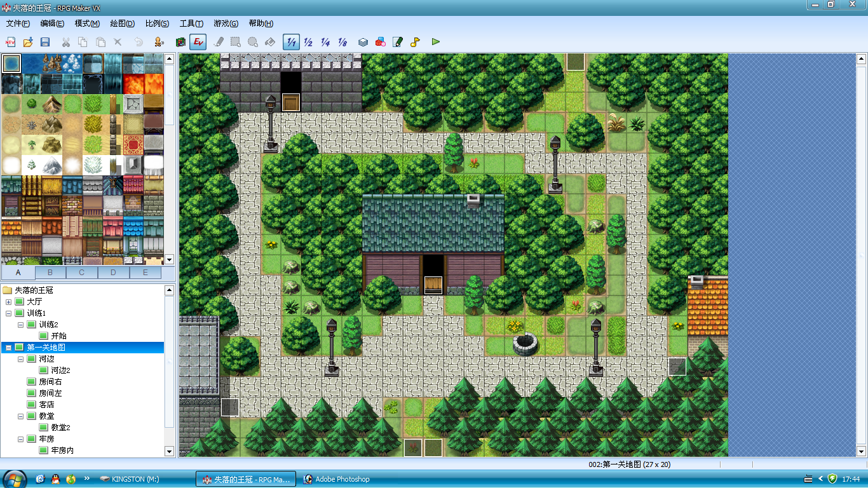868x488 pixels.
Task: Open the Resource Manager icon
Action: [381, 42]
